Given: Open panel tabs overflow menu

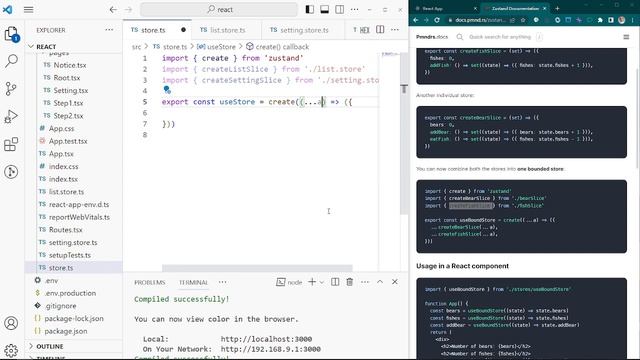Looking at the screenshot, I should click(222, 282).
